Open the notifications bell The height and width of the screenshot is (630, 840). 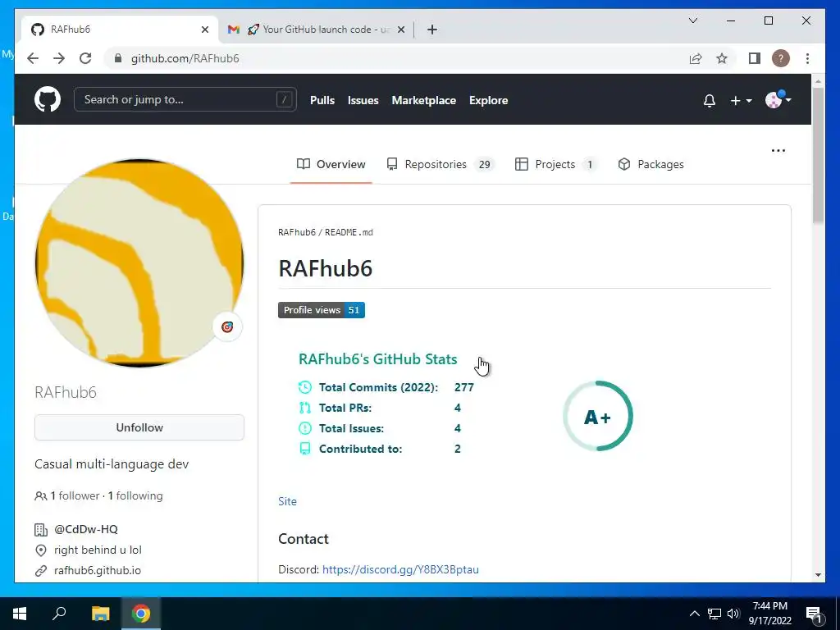point(710,100)
